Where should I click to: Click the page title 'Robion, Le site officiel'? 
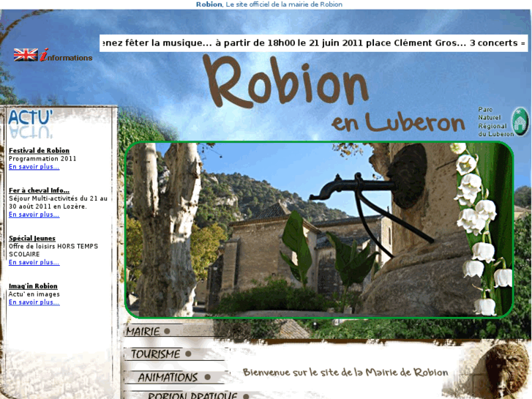(x=269, y=4)
